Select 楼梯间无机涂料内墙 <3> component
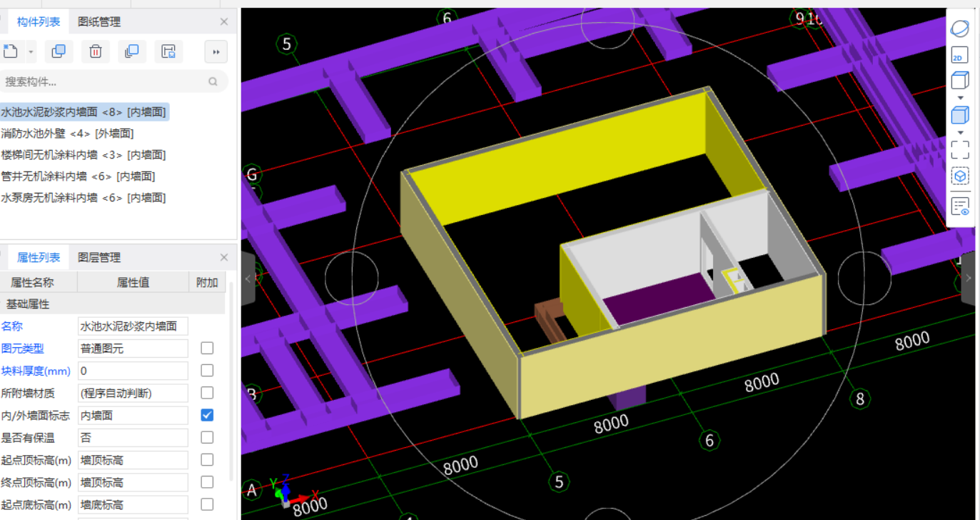 84,155
